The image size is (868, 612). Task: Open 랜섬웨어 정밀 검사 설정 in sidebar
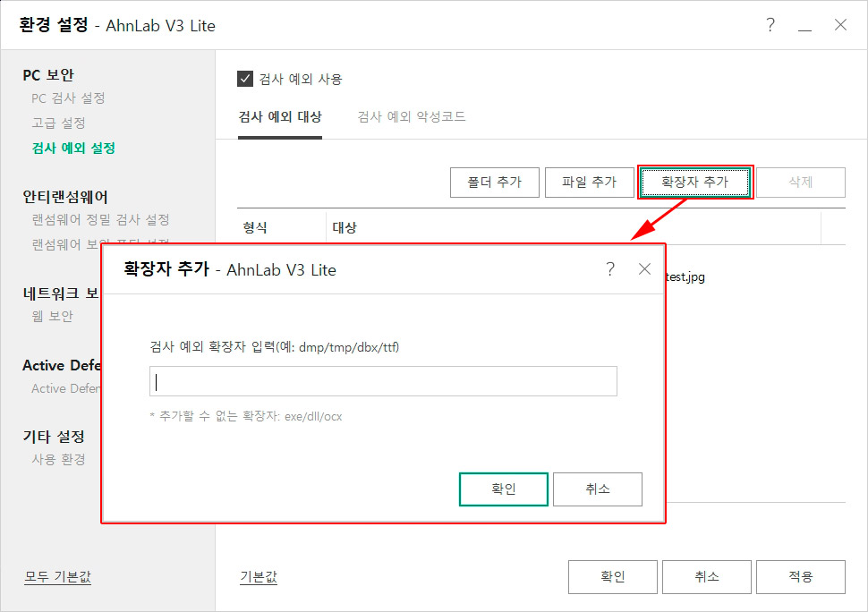pyautogui.click(x=100, y=220)
